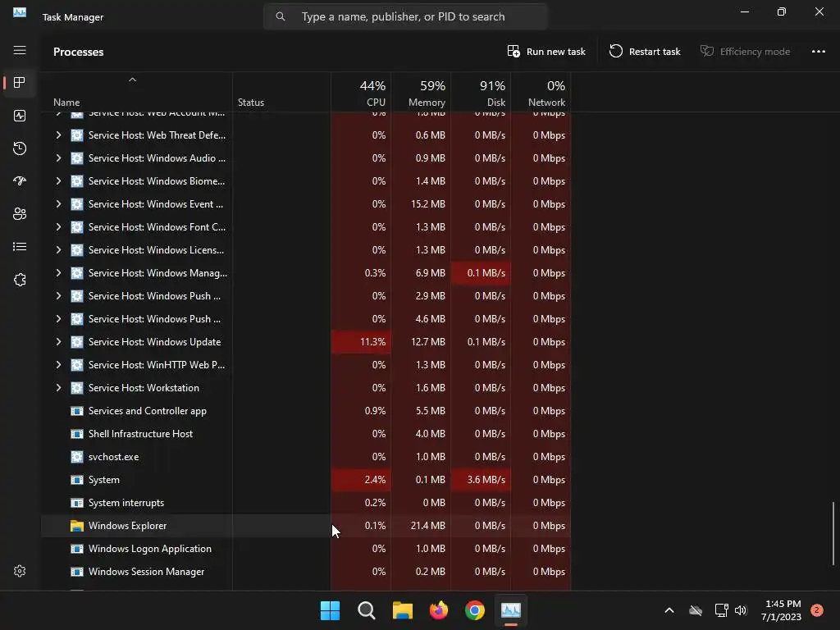
Task: Open the Services sidebar icon
Action: pyautogui.click(x=20, y=280)
